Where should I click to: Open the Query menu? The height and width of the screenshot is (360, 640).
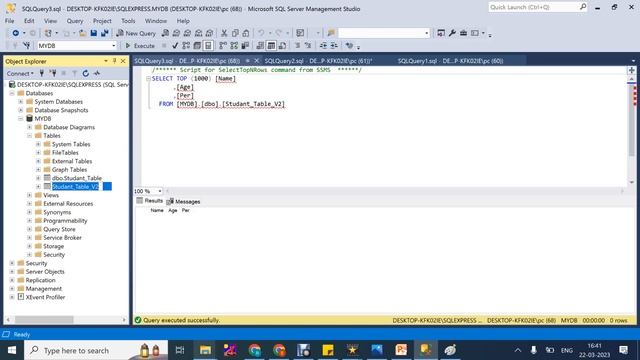75,20
